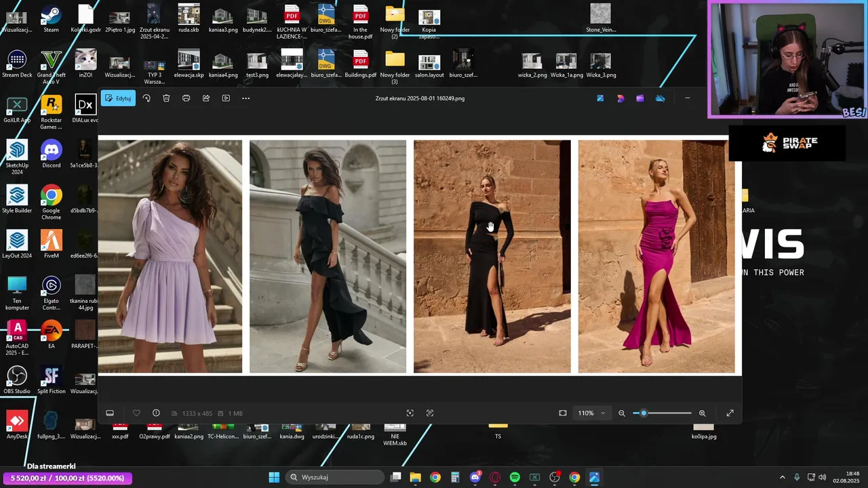868x488 pixels.
Task: Mark image as favorite with heart icon
Action: (136, 413)
